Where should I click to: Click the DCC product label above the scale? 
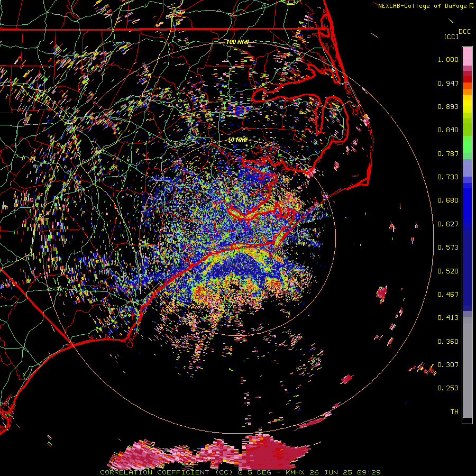click(464, 32)
